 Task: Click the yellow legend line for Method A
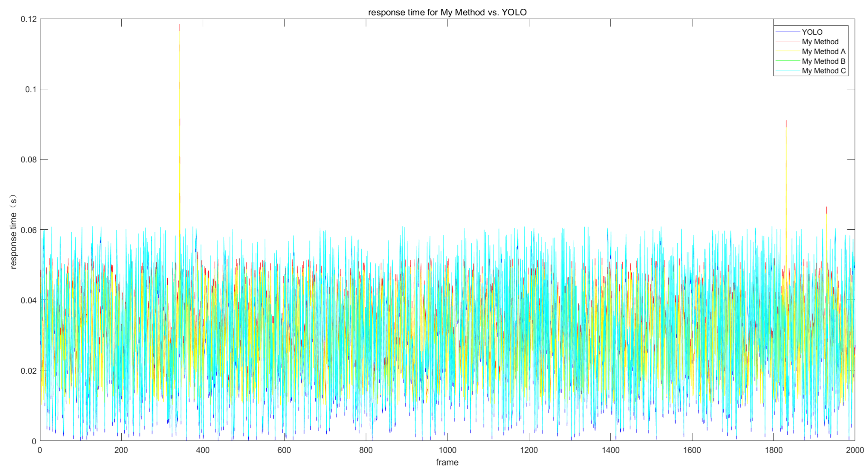pyautogui.click(x=787, y=51)
